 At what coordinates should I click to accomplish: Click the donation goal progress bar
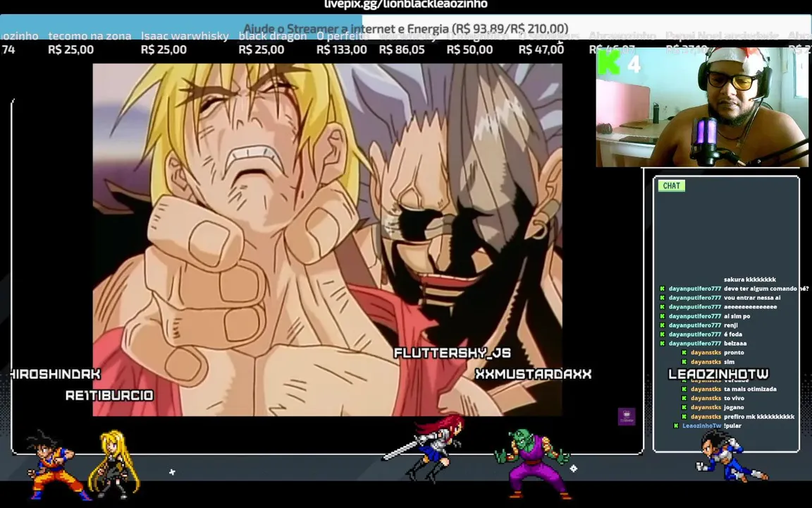pos(406,28)
